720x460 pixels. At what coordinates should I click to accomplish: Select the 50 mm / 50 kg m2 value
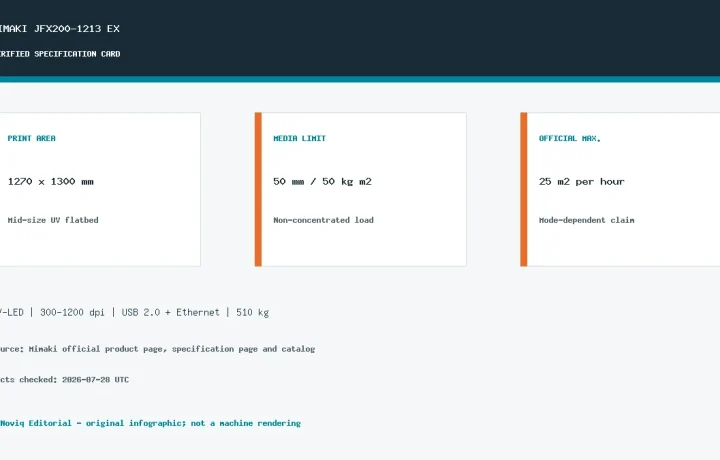(x=322, y=181)
